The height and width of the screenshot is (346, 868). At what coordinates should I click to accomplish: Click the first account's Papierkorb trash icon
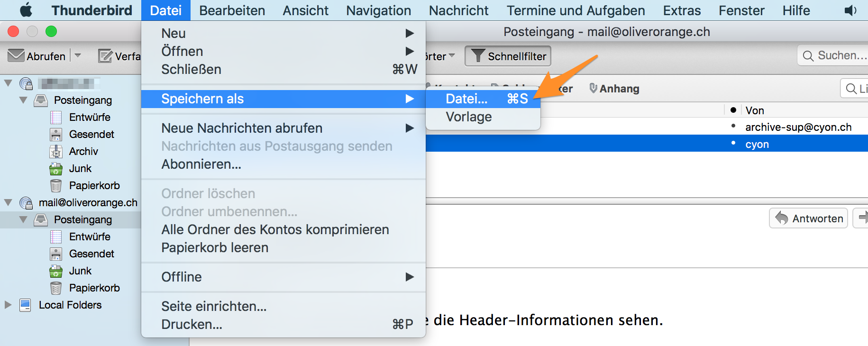(x=56, y=185)
